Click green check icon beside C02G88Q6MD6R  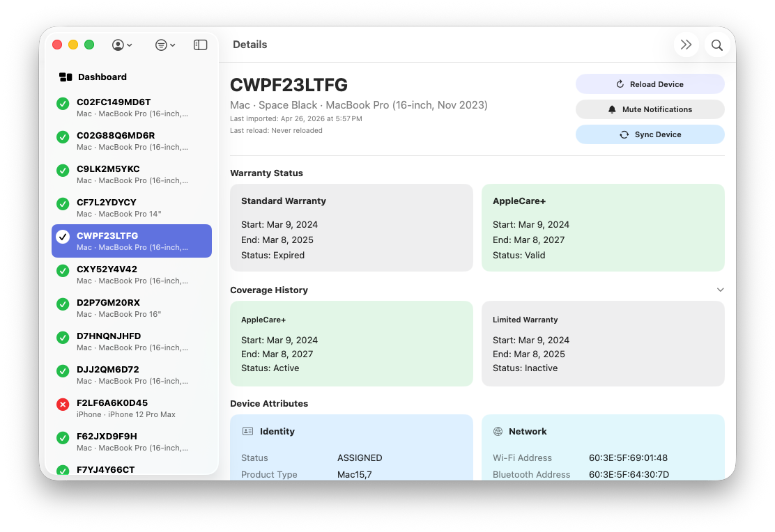tap(63, 137)
